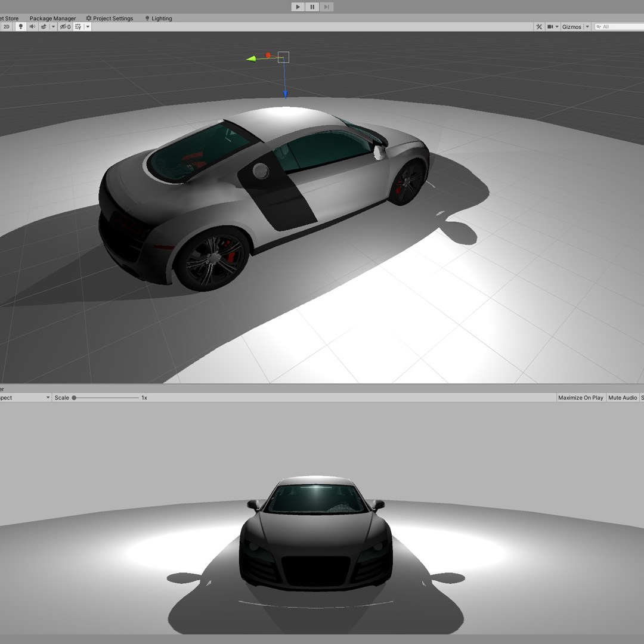Expand the Gizmos dropdown arrow
The height and width of the screenshot is (644, 644).
[587, 27]
